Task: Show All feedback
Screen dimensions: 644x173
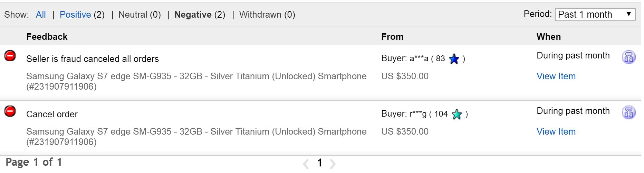Action: 41,15
